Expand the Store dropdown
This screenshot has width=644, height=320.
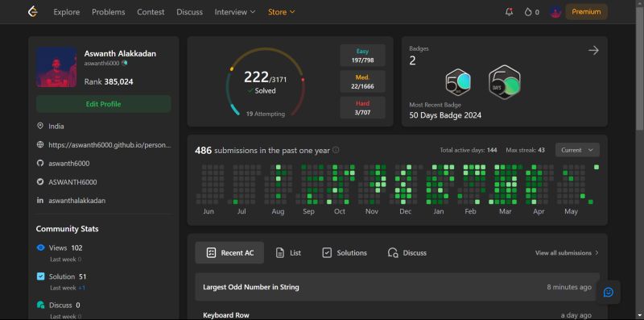281,12
